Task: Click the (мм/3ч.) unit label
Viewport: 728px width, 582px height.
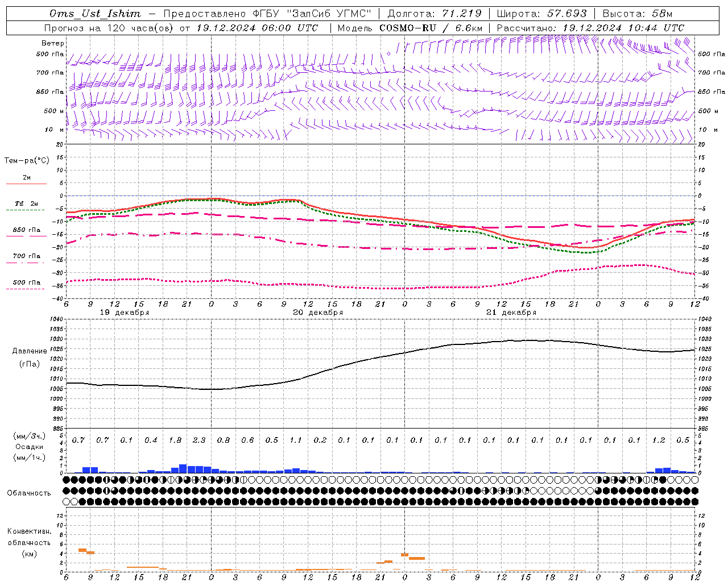Action: tap(30, 436)
